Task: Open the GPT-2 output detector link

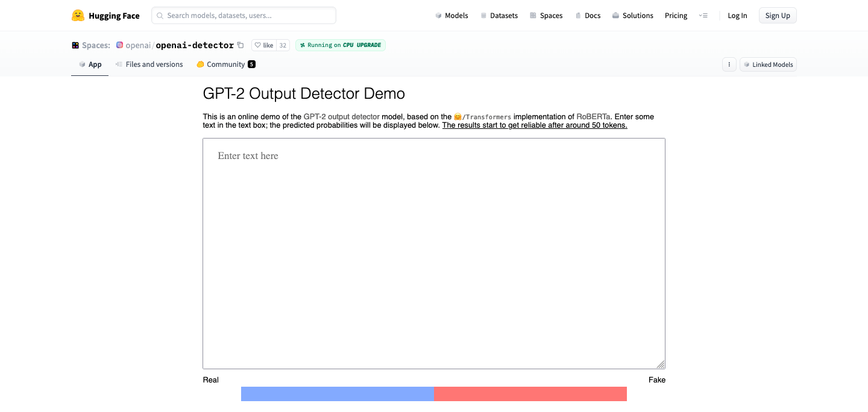Action: [342, 117]
